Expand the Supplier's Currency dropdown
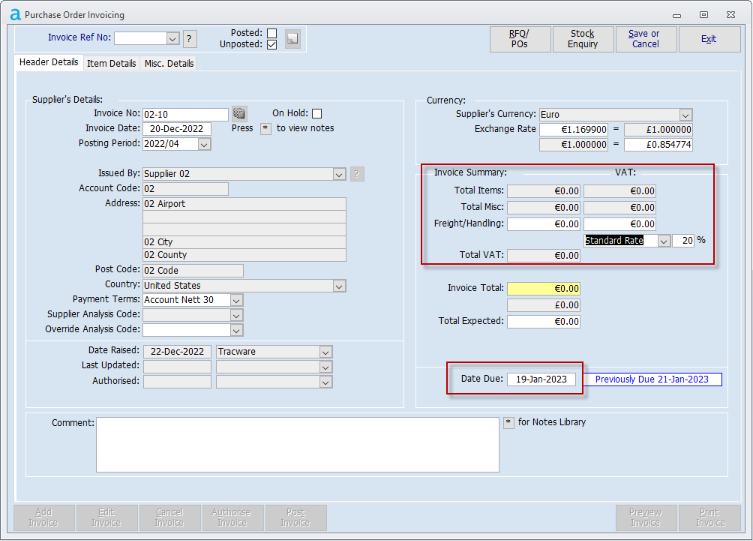 (x=685, y=115)
